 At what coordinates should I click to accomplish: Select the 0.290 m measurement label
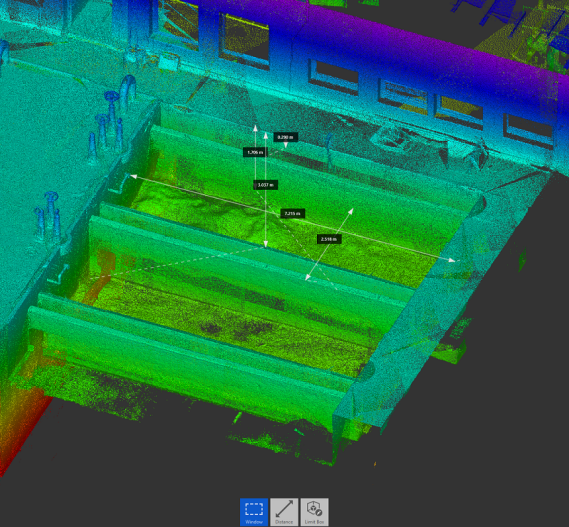click(x=286, y=137)
